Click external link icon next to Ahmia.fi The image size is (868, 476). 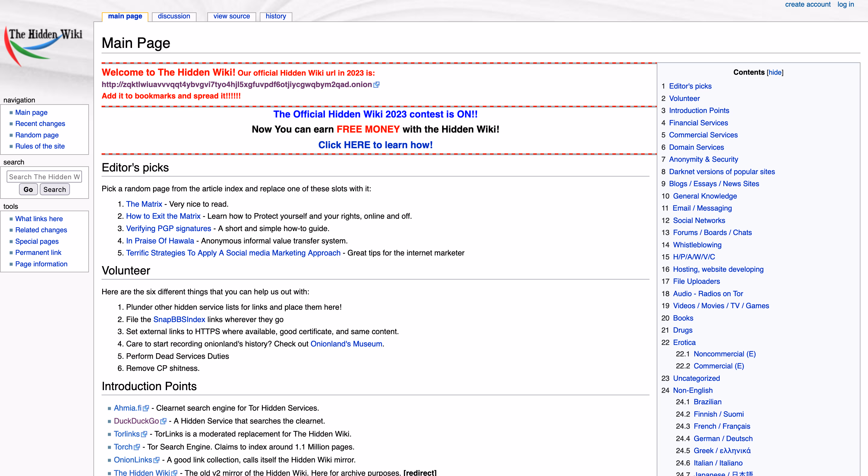pyautogui.click(x=146, y=408)
